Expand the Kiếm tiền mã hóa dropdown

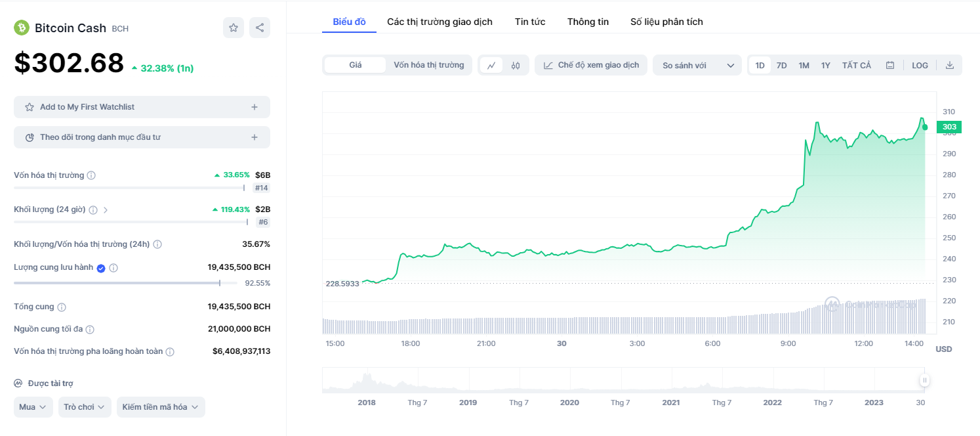coord(161,407)
